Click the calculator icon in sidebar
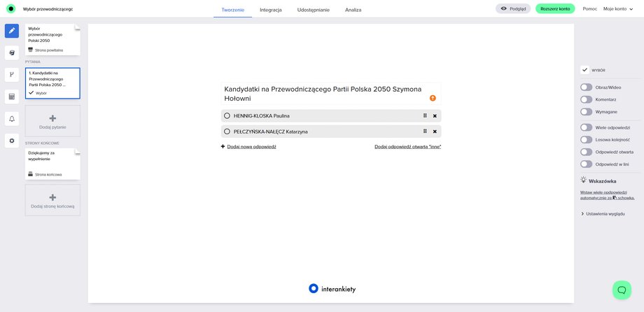 12,97
